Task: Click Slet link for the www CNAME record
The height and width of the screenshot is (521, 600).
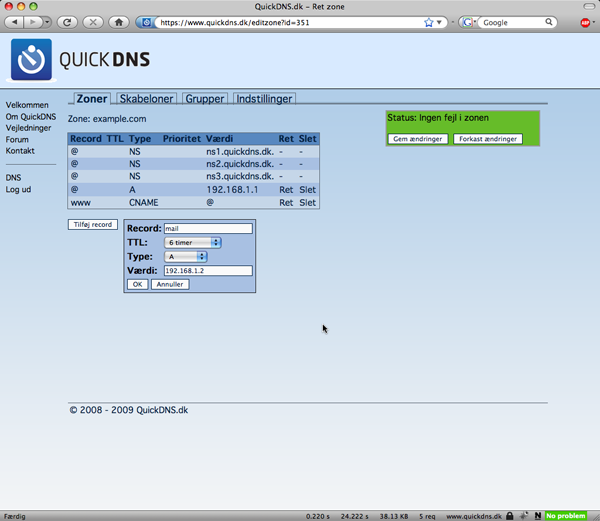Action: pos(307,202)
